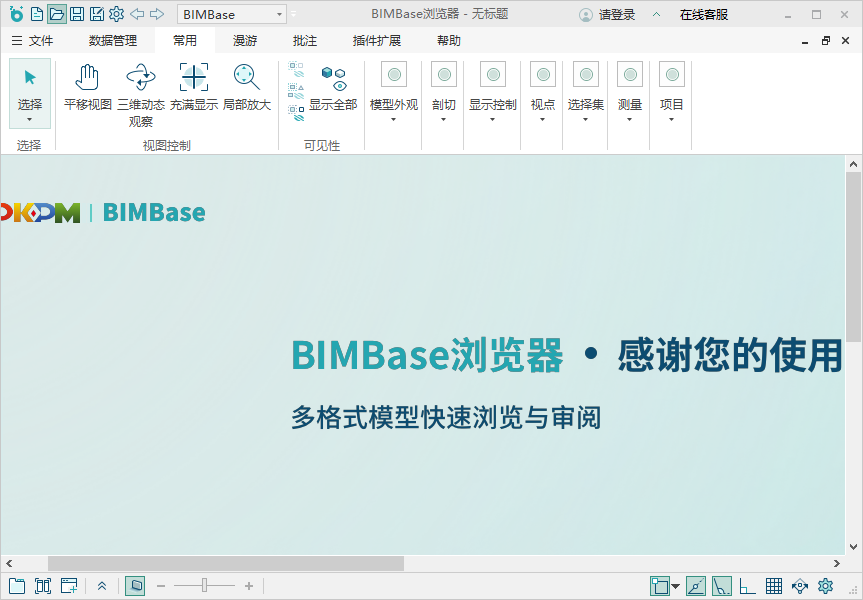
Task: Click the horizontal scrollbar thumb
Action: [x=226, y=563]
